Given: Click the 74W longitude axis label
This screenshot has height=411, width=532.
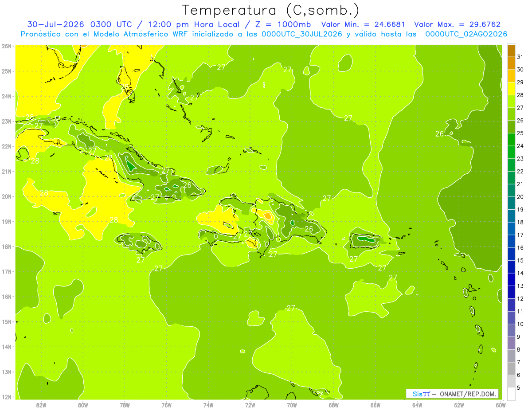Looking at the screenshot, I should [x=208, y=405].
